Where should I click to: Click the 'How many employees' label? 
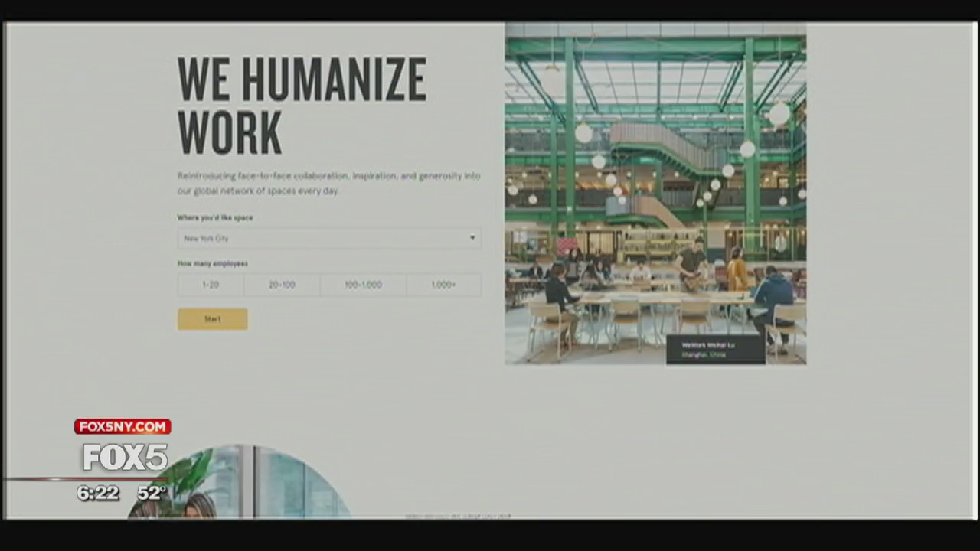point(213,263)
